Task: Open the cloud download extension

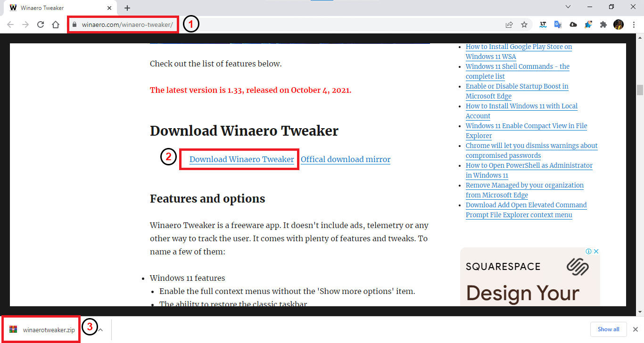Action: click(573, 24)
